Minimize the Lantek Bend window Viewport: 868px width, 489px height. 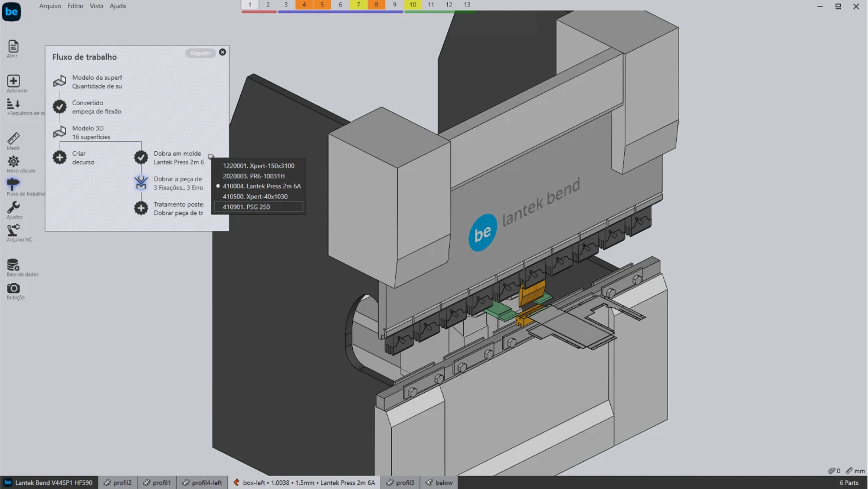(x=820, y=6)
